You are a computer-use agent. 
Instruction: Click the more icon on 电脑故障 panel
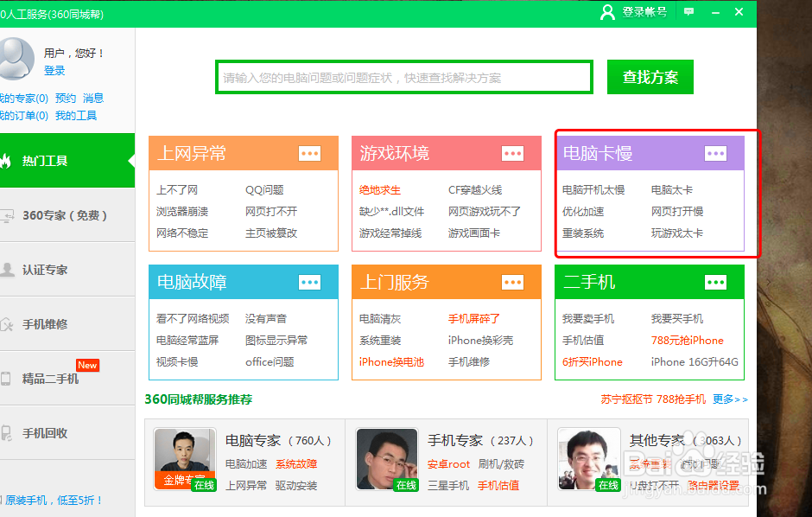[x=310, y=282]
